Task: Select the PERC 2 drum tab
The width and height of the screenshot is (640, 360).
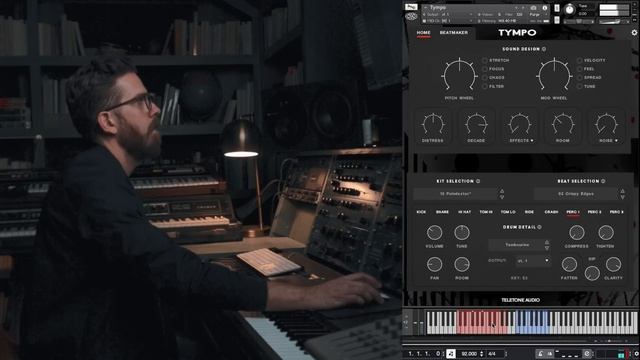Action: pos(594,212)
